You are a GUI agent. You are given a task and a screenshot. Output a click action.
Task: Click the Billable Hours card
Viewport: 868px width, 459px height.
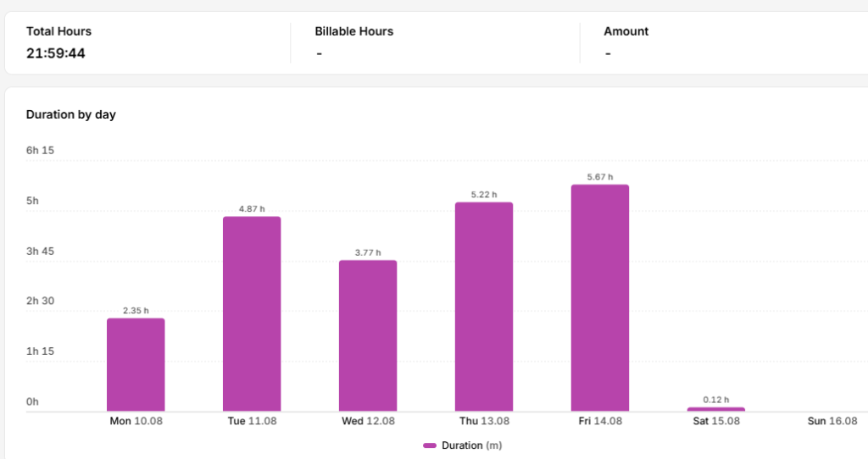click(x=435, y=42)
